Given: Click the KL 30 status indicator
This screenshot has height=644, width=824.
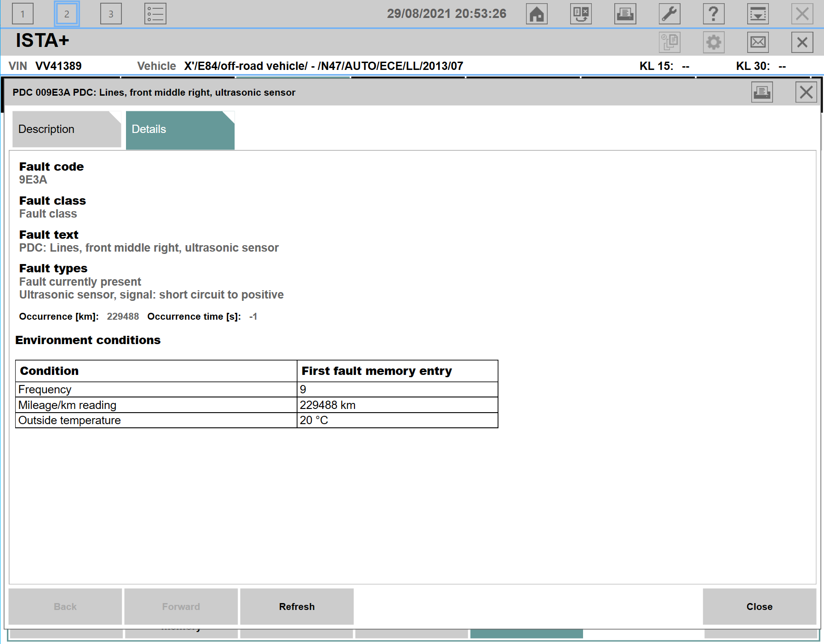Looking at the screenshot, I should tap(761, 66).
